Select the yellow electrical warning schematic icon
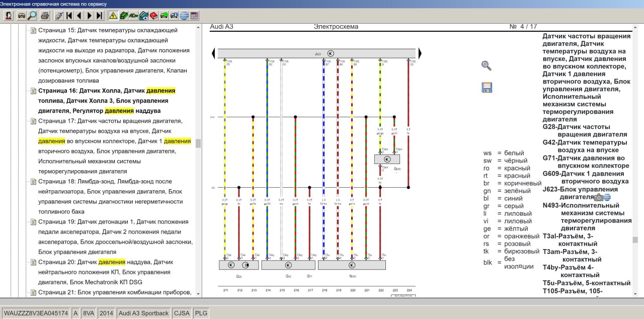Screen dimensions: 644x319 click(x=113, y=16)
